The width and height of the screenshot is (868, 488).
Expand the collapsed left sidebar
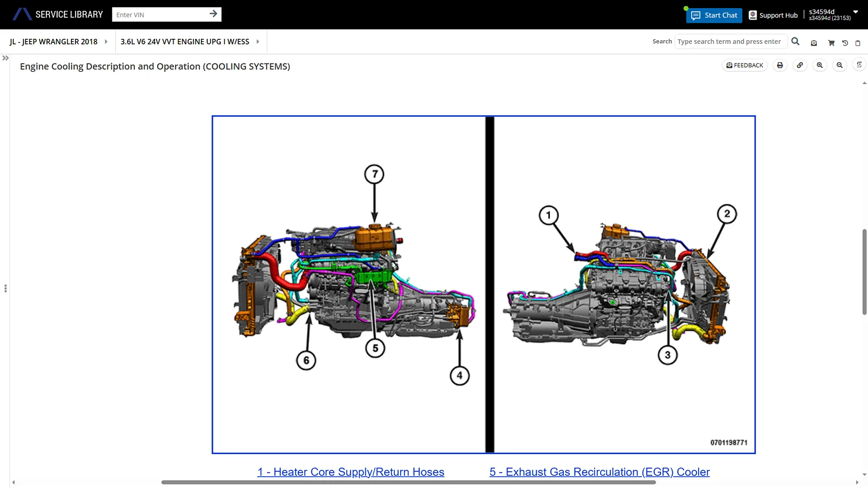coord(5,58)
